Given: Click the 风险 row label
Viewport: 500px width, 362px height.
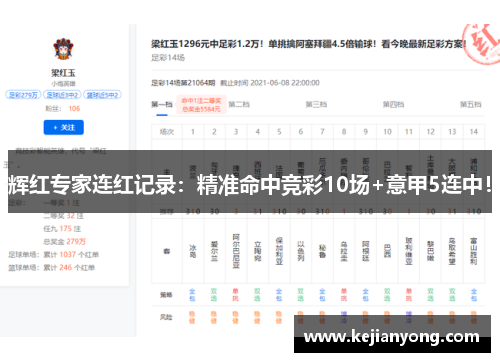Looking at the screenshot, I should point(166,317).
